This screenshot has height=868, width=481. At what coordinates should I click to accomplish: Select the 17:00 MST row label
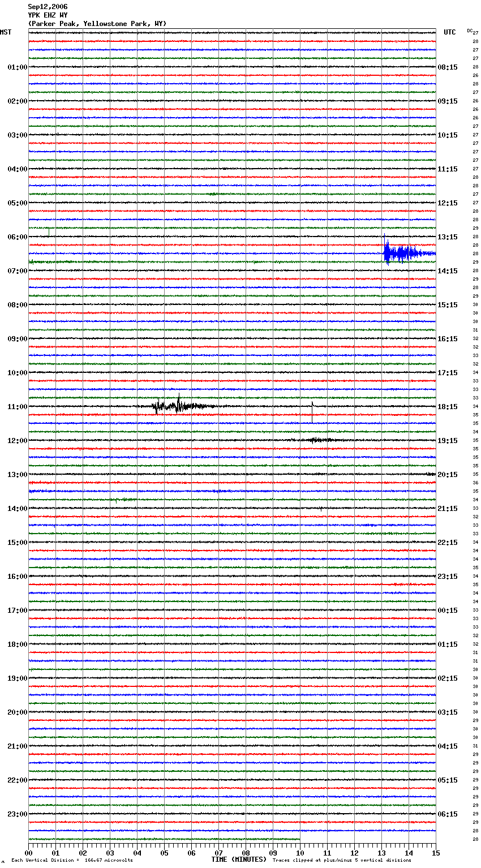[18, 611]
